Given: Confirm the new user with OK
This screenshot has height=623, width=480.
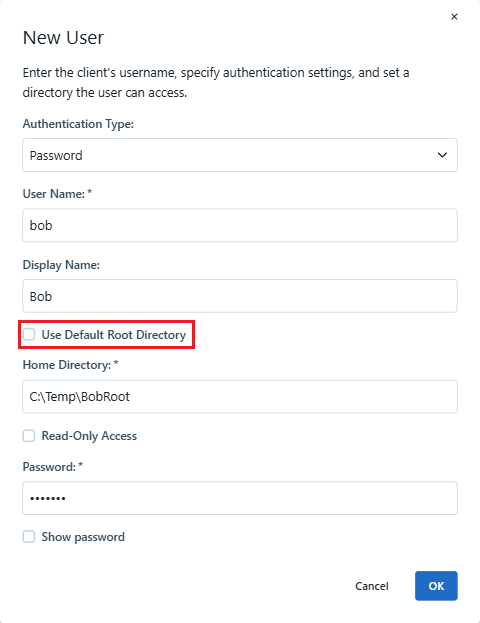Looking at the screenshot, I should tap(436, 586).
